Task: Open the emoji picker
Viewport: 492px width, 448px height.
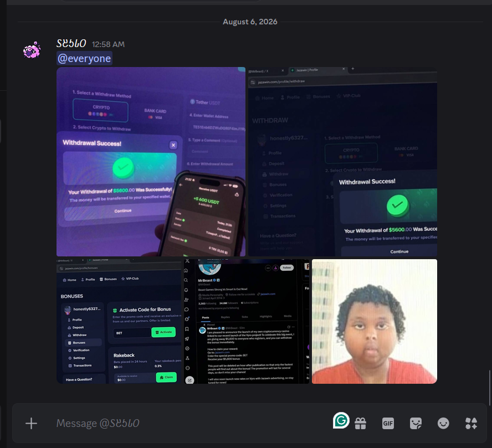Action: point(443,423)
